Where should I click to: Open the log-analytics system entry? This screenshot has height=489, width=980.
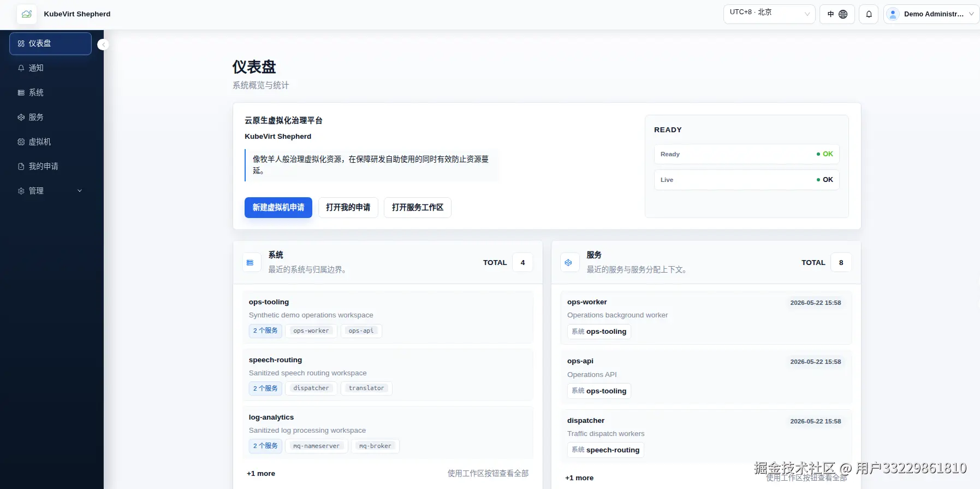(388, 432)
